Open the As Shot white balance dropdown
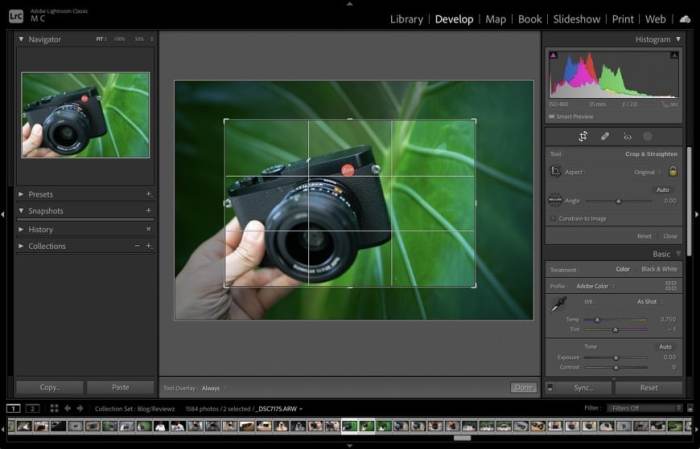Screen dimensions: 700x449 tap(649, 302)
